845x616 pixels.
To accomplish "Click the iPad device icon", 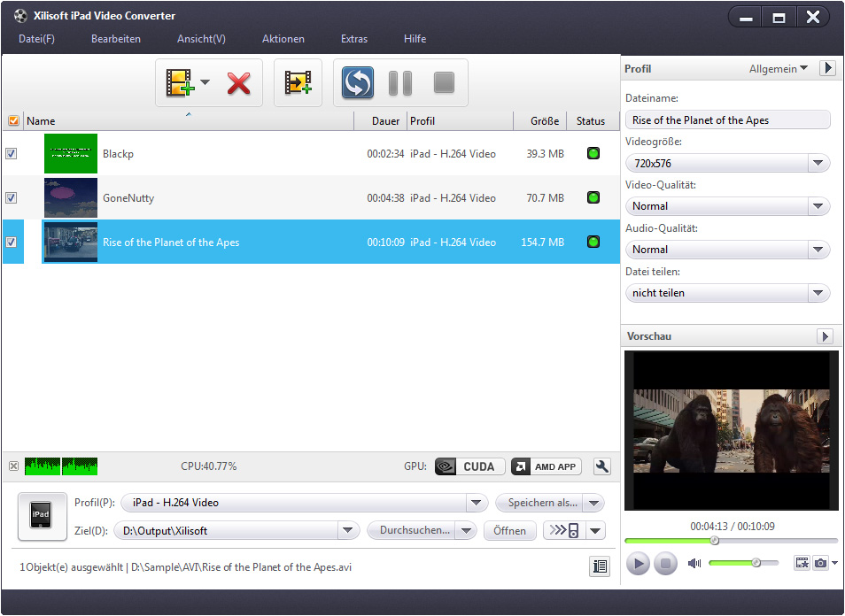I will tap(42, 516).
